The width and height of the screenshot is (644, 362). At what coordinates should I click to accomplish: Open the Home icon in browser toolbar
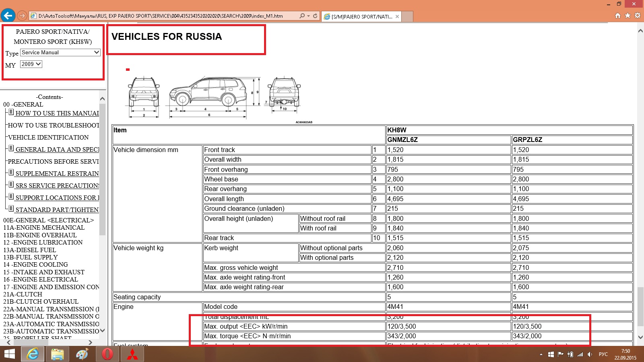[618, 16]
